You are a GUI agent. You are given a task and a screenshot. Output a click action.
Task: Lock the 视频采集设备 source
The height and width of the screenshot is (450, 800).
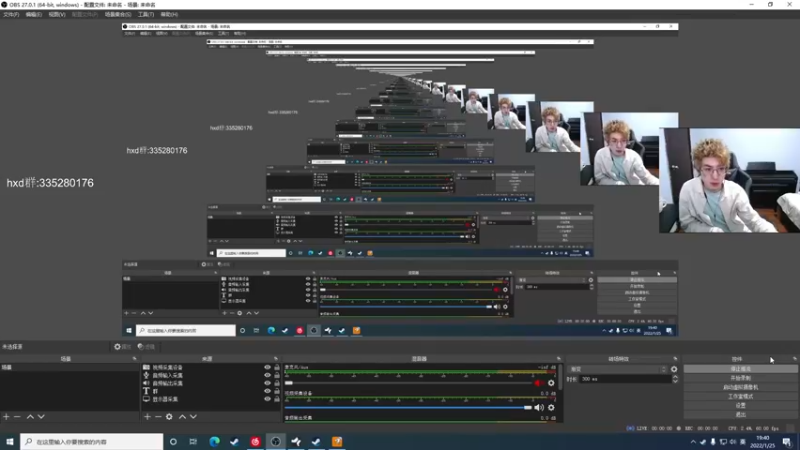tap(277, 367)
